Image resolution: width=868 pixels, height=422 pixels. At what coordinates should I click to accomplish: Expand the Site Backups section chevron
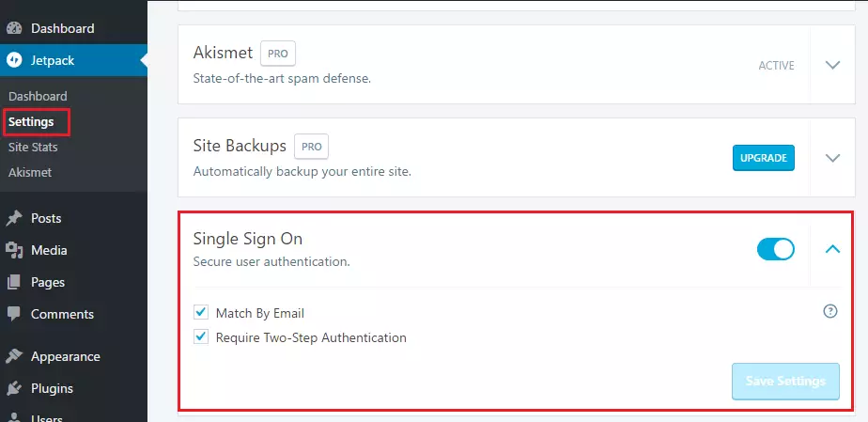[x=832, y=158]
